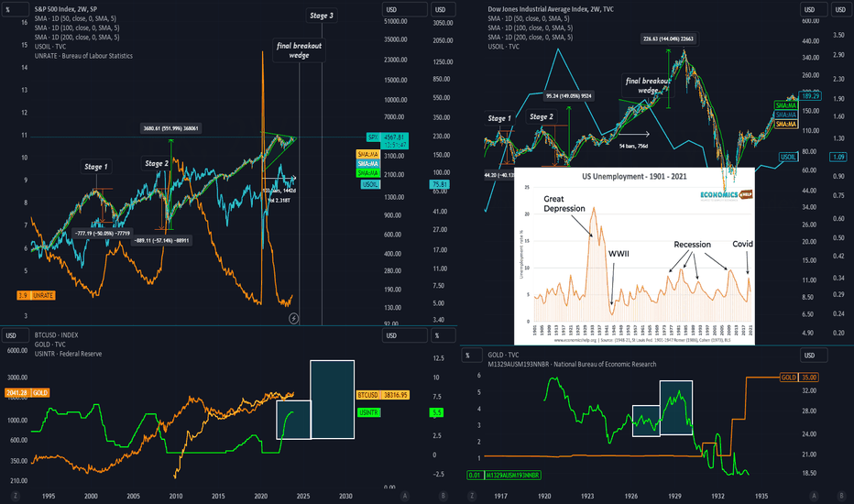Select final breakout wedge note on S&P chart

[299, 50]
